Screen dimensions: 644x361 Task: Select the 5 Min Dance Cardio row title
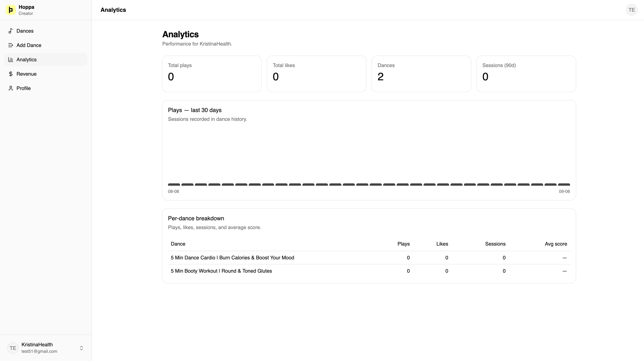coord(232,258)
